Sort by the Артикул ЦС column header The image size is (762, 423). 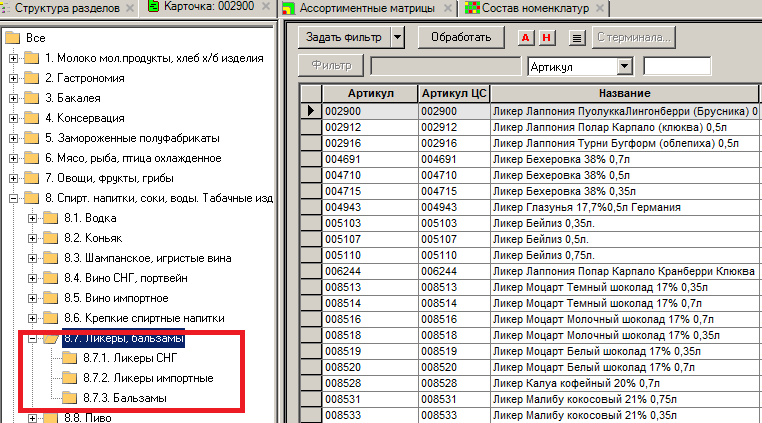454,93
